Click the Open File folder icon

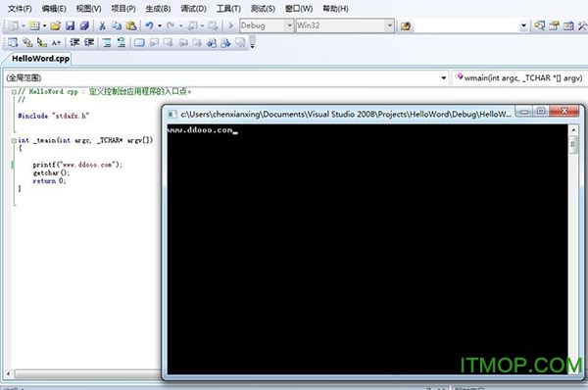tap(56, 25)
